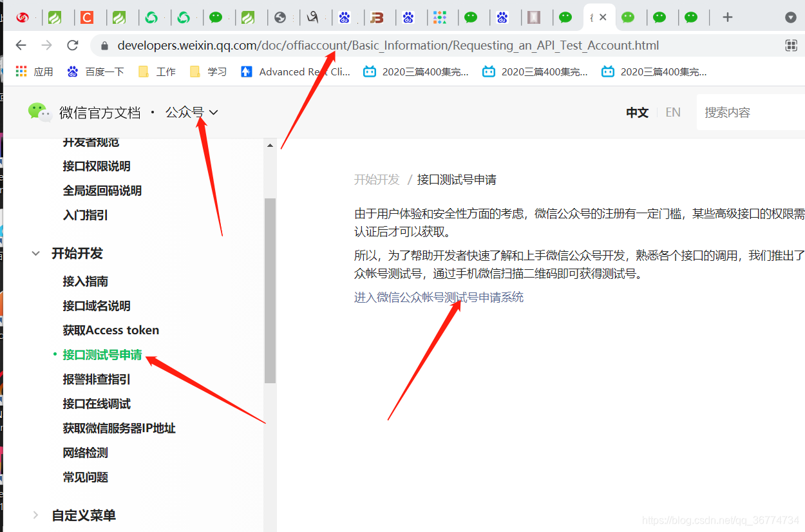Open a new browser tab
Screen dimensions: 805x532
728,17
